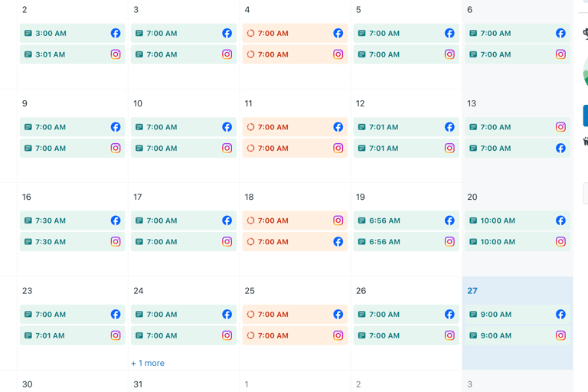Click Facebook icon on the 3:00 AM post
The height and width of the screenshot is (392, 588).
[x=116, y=34]
